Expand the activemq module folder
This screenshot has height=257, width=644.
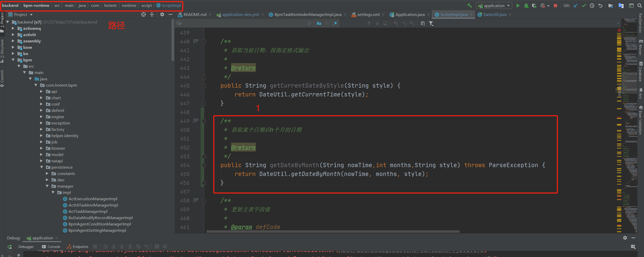pyautogui.click(x=13, y=28)
